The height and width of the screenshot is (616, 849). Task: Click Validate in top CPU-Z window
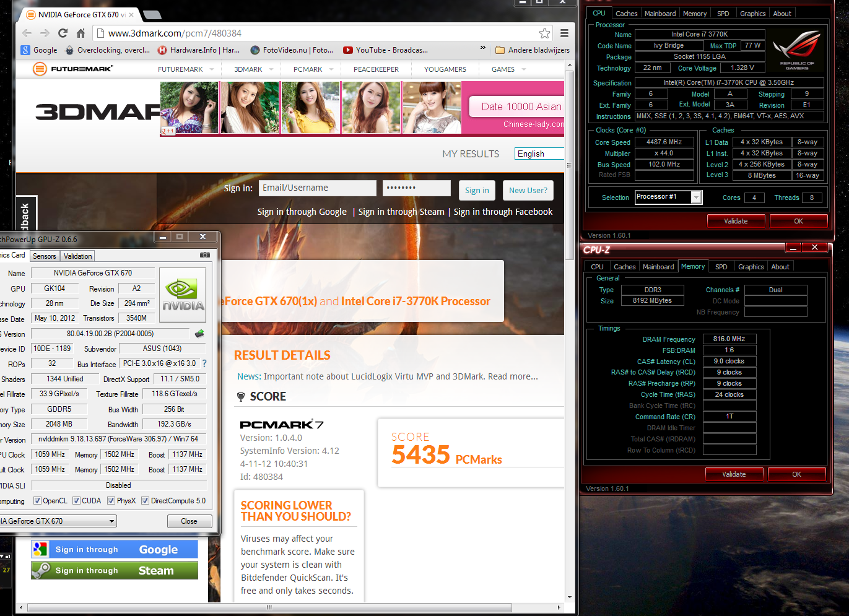736,221
